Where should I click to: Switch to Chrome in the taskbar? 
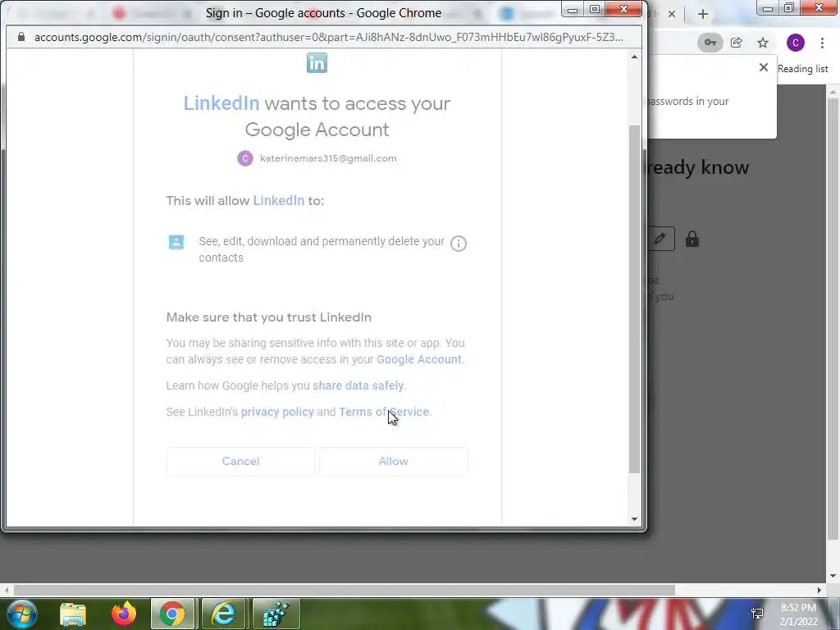(x=172, y=614)
